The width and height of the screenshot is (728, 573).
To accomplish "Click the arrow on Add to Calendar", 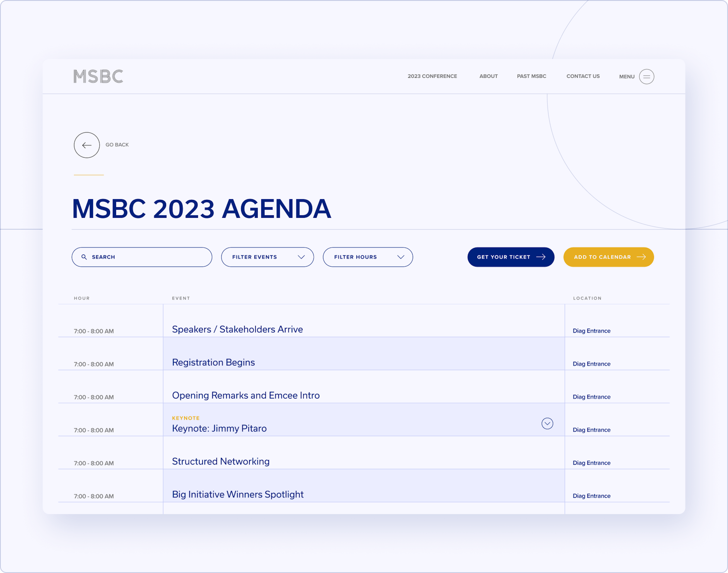I will point(641,257).
